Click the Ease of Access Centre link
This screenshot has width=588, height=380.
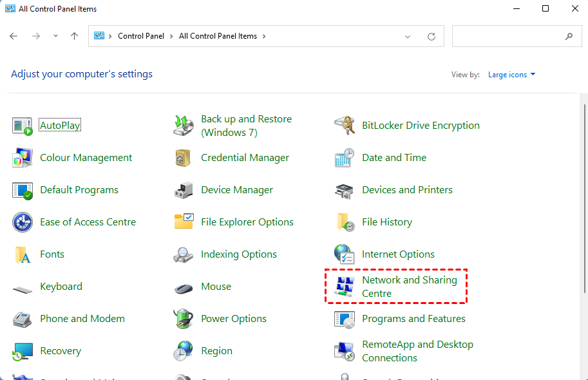click(x=88, y=222)
